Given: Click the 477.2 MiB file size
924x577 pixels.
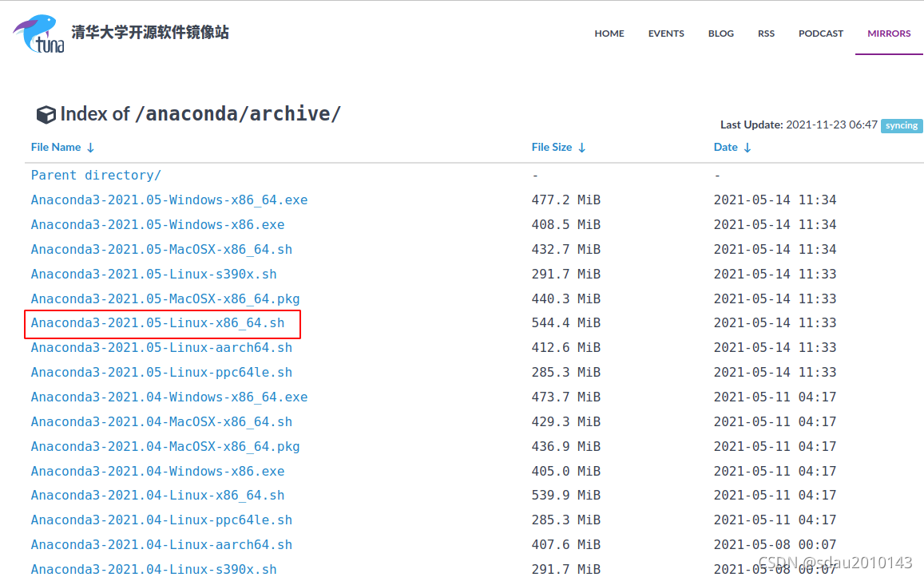Looking at the screenshot, I should click(x=565, y=200).
